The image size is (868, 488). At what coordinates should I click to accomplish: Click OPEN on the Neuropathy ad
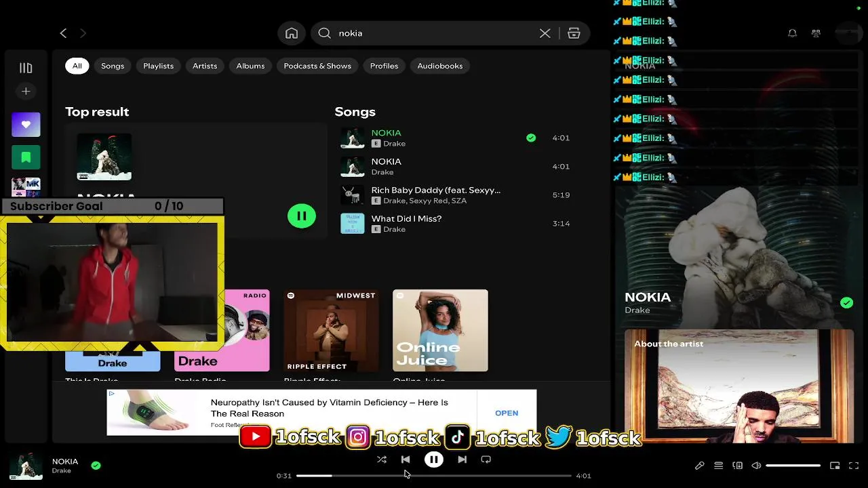507,413
